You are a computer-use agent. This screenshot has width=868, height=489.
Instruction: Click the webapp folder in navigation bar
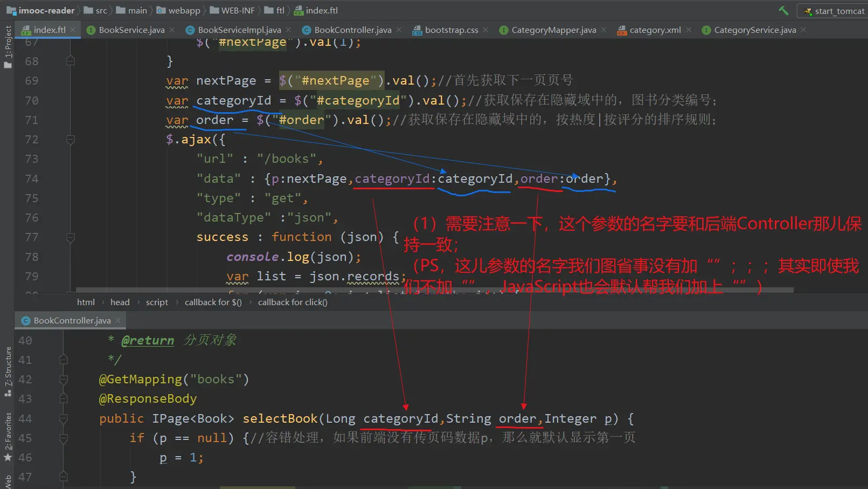coord(178,10)
